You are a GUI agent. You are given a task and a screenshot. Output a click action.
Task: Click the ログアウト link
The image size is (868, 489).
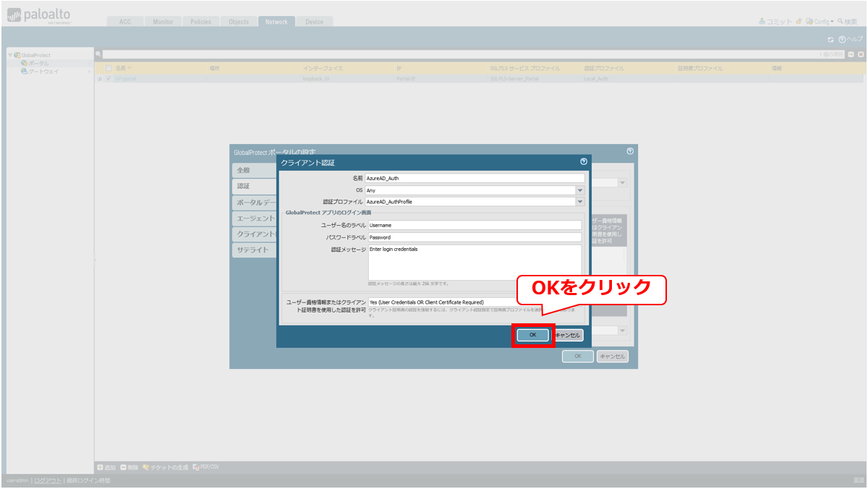(x=48, y=481)
